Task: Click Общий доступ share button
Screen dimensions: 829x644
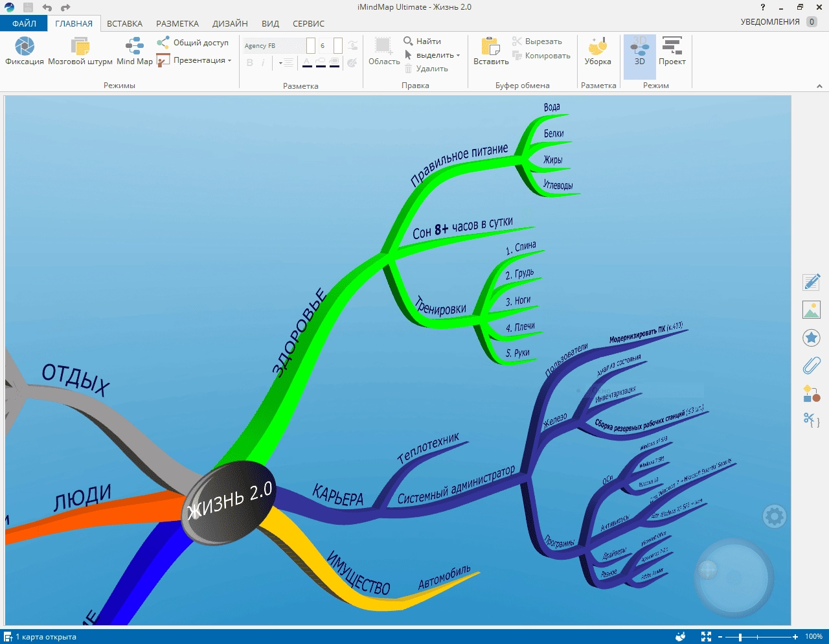Action: point(193,43)
